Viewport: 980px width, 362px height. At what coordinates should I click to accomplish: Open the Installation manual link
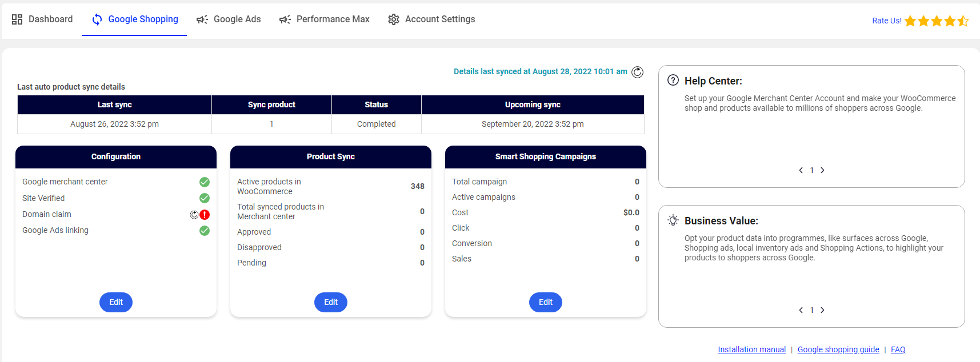pyautogui.click(x=752, y=349)
